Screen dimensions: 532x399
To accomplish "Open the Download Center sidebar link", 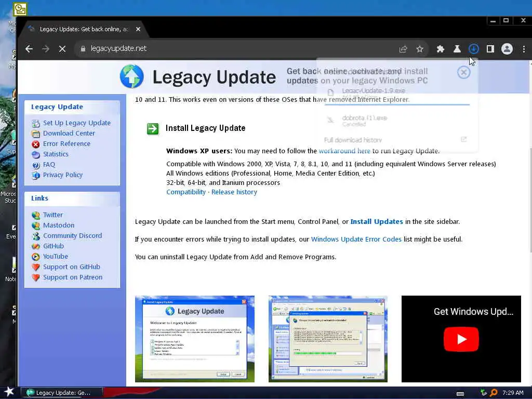I will (69, 134).
